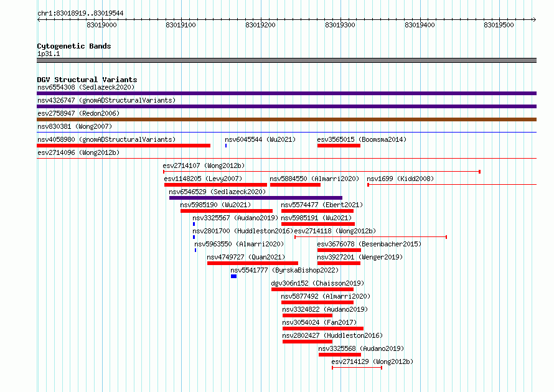Select the purple nsv6546529 Sedlazeck2020 bar
The height and width of the screenshot is (392, 554).
point(256,198)
